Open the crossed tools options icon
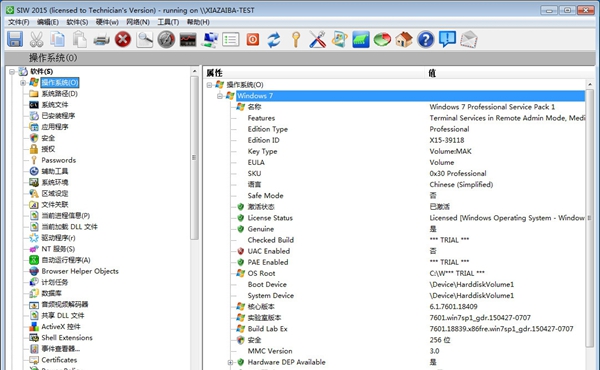 pos(317,39)
